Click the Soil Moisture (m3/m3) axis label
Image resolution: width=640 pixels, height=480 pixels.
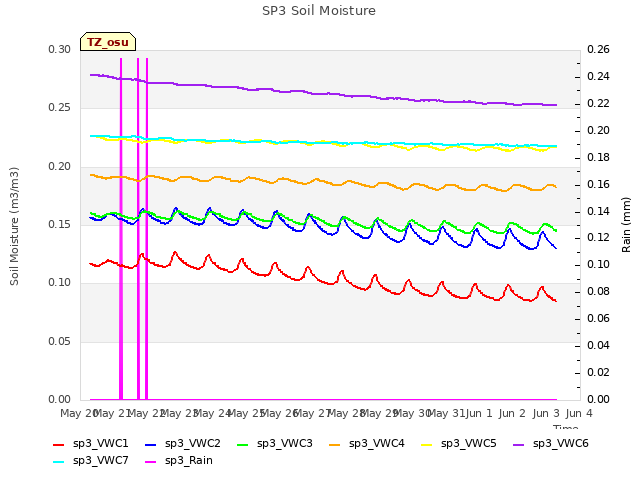14,226
